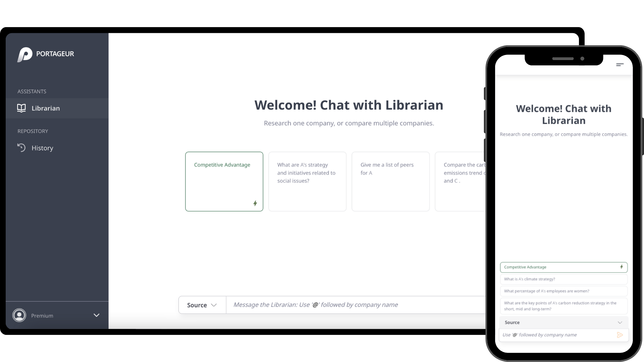The height and width of the screenshot is (362, 644).
Task: Click the social issues strategy prompt card
Action: pos(307,181)
